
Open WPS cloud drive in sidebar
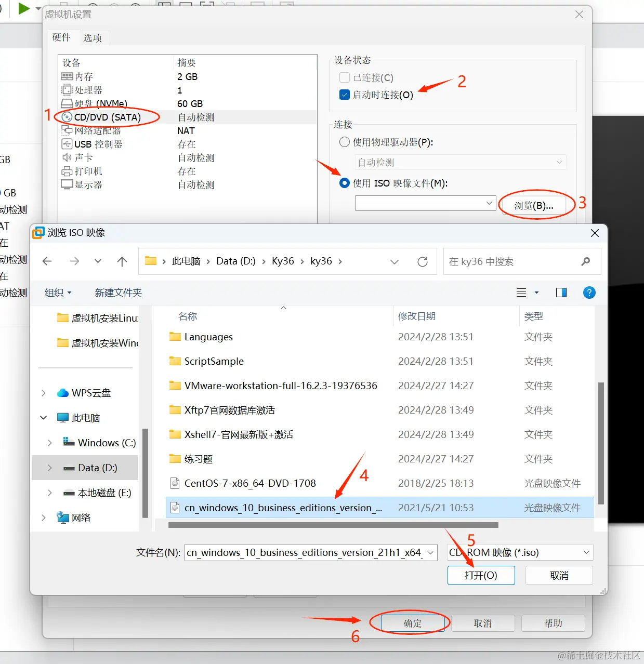pos(90,393)
